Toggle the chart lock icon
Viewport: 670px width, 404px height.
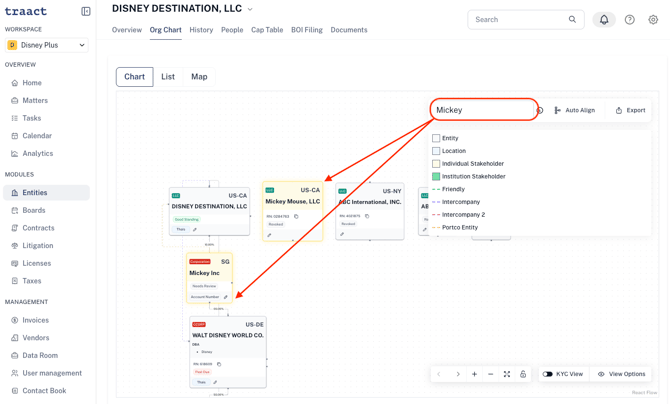tap(523, 374)
